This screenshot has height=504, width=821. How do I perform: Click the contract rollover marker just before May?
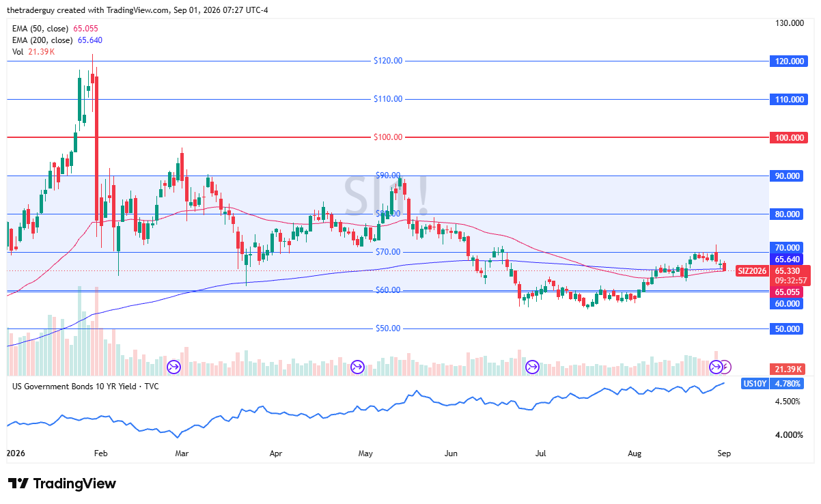coord(357,367)
